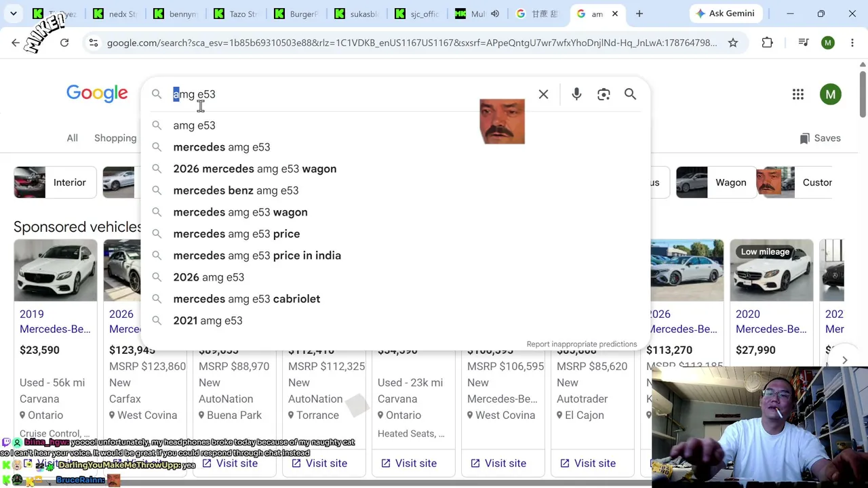Open a new browser tab
868x488 pixels.
tap(639, 14)
